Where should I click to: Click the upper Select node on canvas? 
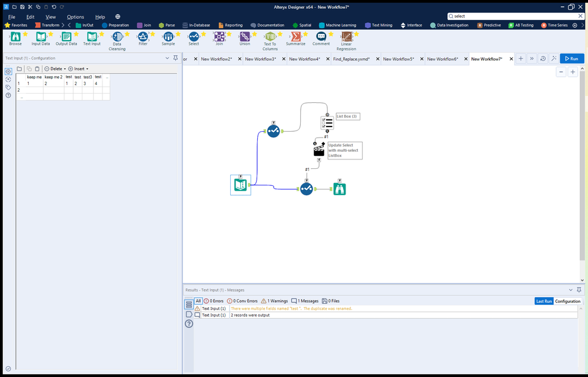click(x=273, y=131)
